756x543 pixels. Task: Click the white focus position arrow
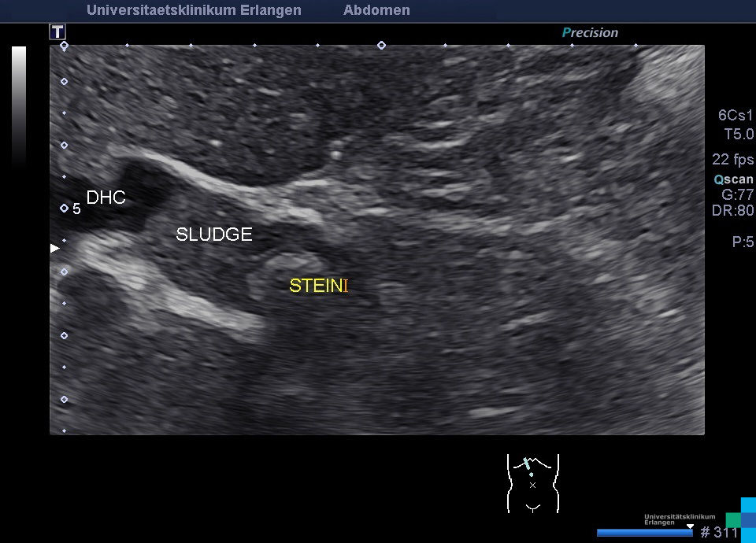(55, 248)
